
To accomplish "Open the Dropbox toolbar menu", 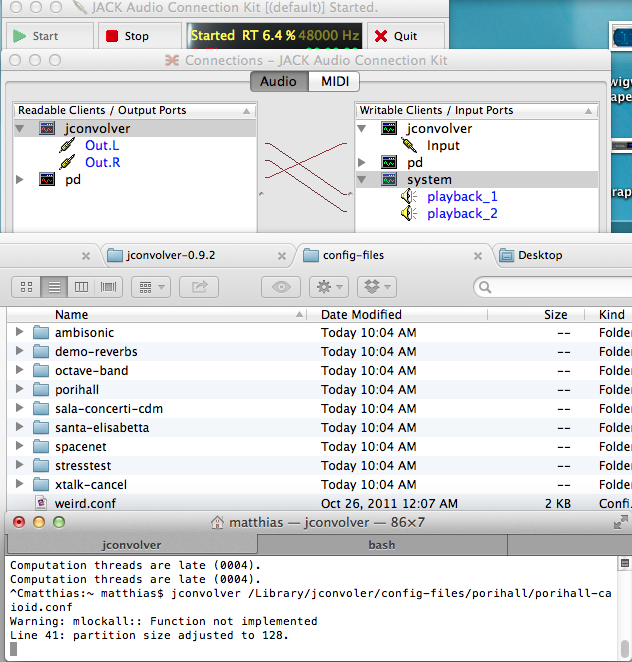I will (377, 287).
